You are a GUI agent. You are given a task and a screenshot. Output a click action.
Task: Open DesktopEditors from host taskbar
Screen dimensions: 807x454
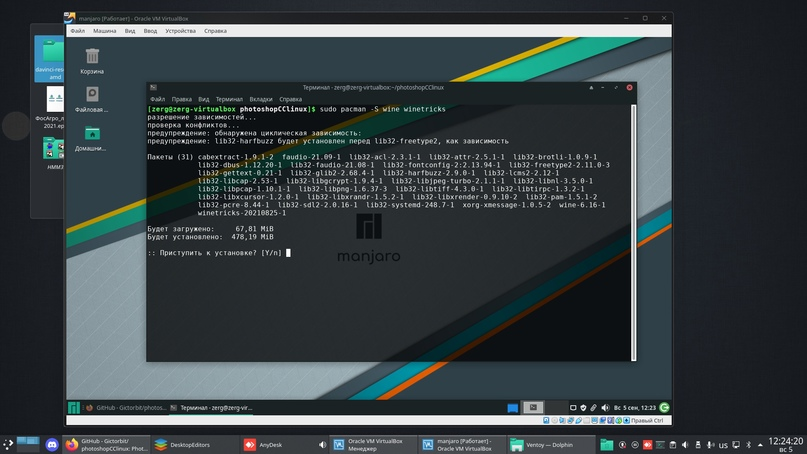pos(195,445)
